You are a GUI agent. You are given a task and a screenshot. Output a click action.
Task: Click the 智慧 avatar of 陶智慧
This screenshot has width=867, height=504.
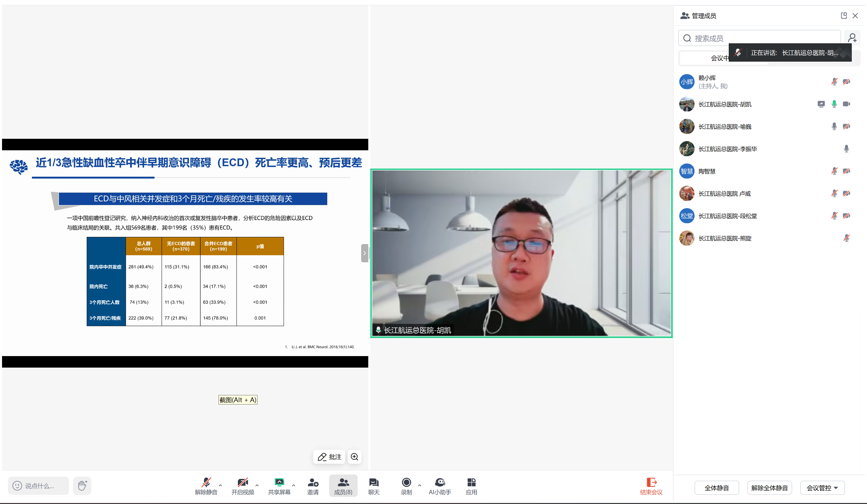[x=686, y=171]
